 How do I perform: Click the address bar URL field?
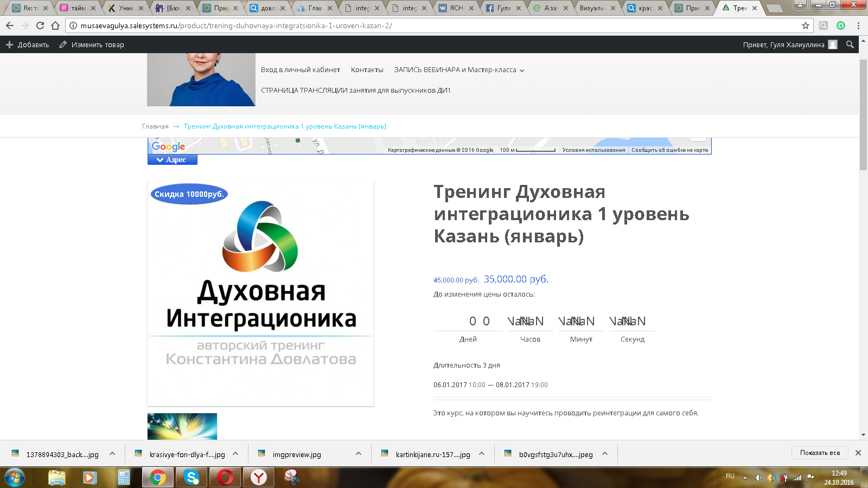tap(434, 25)
